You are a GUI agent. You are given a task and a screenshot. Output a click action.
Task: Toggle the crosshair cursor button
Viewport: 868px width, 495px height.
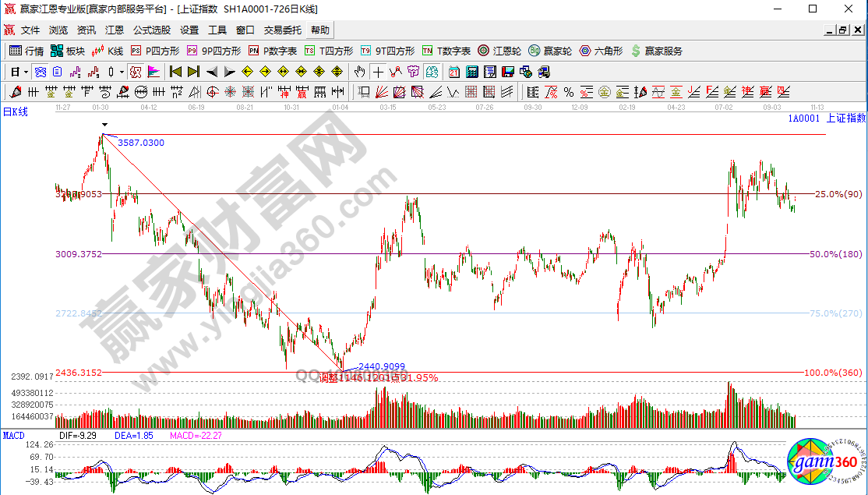tap(378, 72)
